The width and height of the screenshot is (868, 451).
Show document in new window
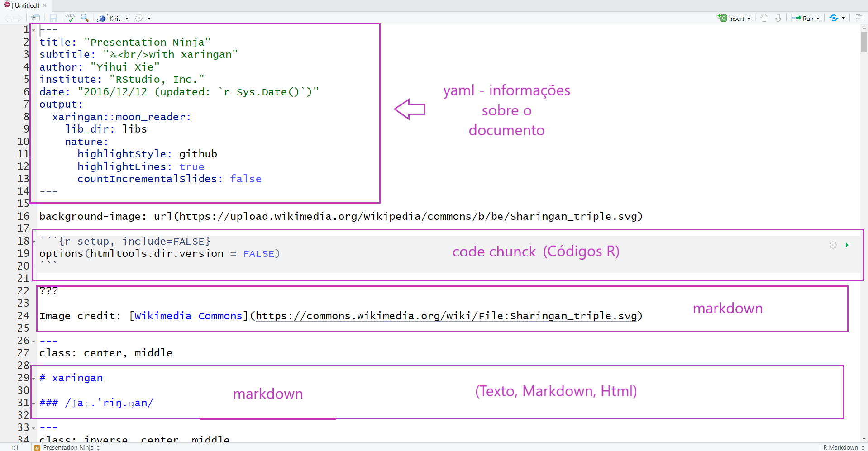click(36, 18)
